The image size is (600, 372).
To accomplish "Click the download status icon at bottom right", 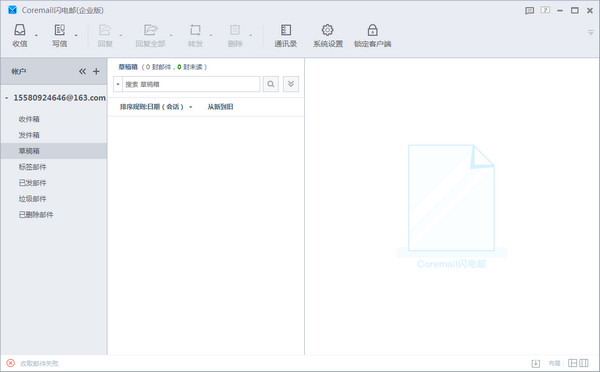I will (536, 363).
